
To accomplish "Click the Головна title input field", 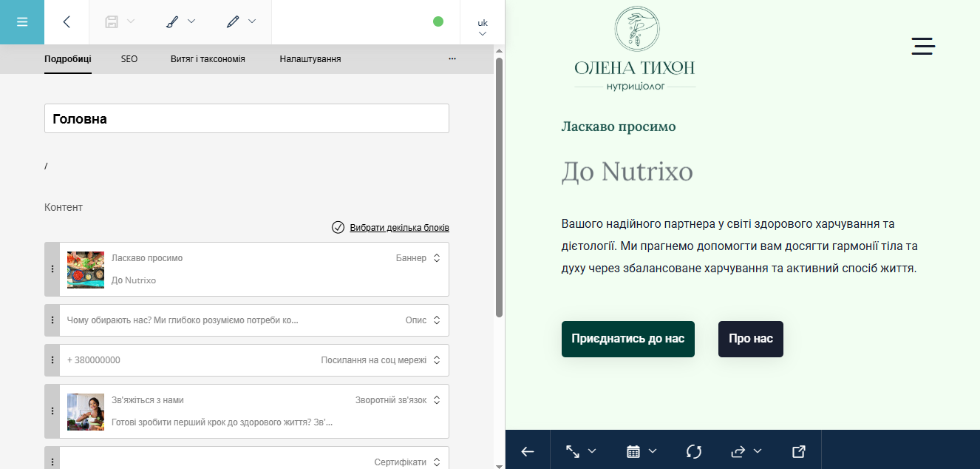I will pos(246,118).
